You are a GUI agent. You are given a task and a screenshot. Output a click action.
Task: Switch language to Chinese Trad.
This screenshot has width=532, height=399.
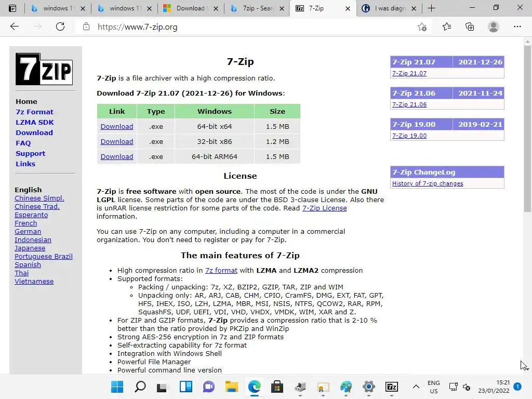point(37,206)
